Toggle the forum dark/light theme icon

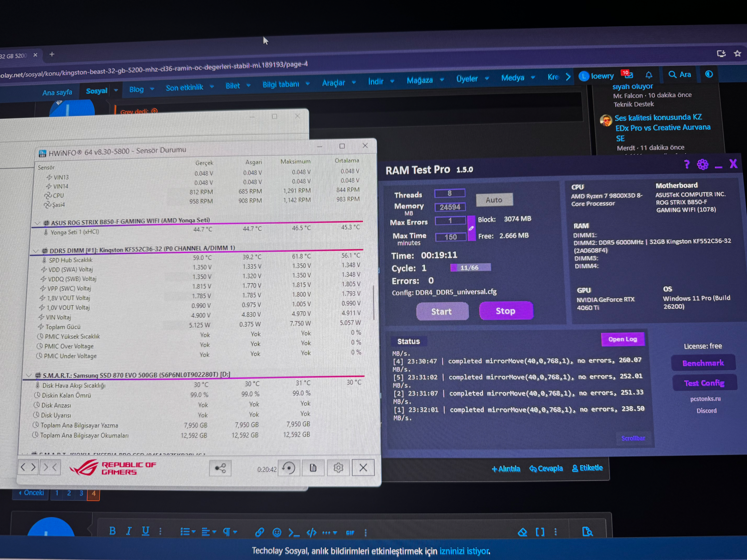709,74
